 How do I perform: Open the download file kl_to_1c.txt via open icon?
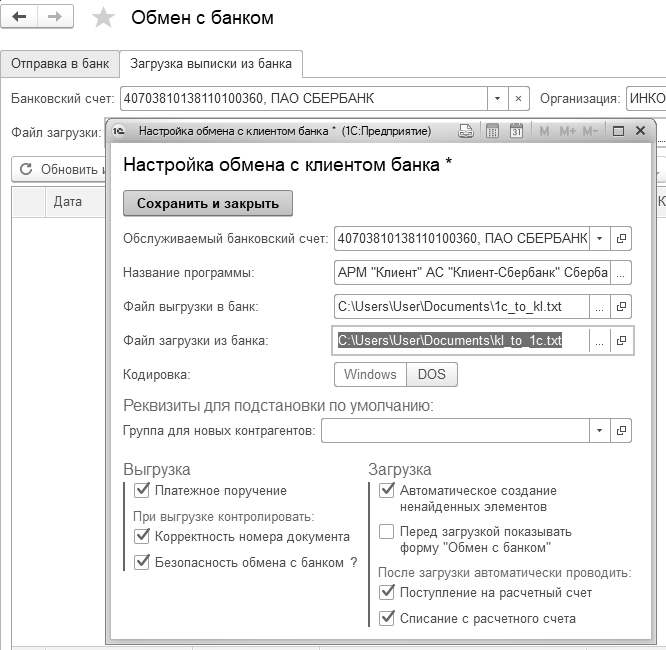pyautogui.click(x=621, y=341)
